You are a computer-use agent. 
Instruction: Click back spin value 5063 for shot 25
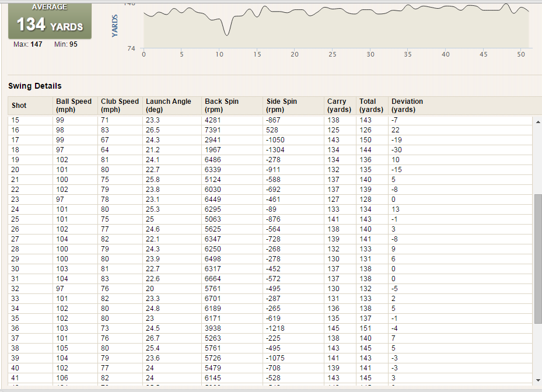pyautogui.click(x=212, y=219)
